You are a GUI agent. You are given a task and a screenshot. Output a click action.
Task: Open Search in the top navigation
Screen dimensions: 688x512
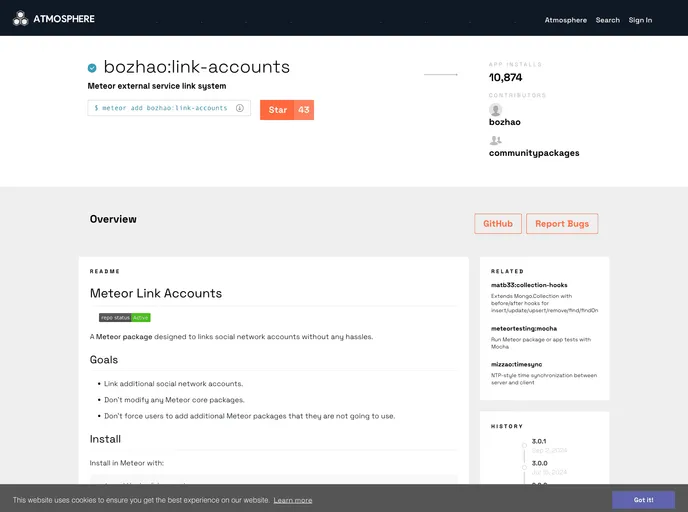(x=608, y=20)
